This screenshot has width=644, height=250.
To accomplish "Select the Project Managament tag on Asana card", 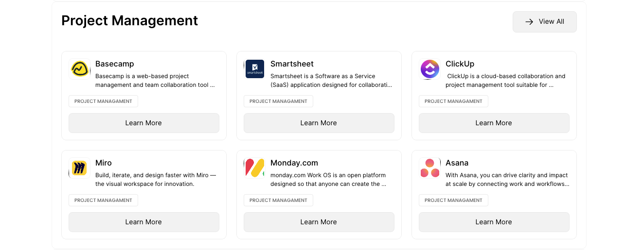I will (x=453, y=200).
